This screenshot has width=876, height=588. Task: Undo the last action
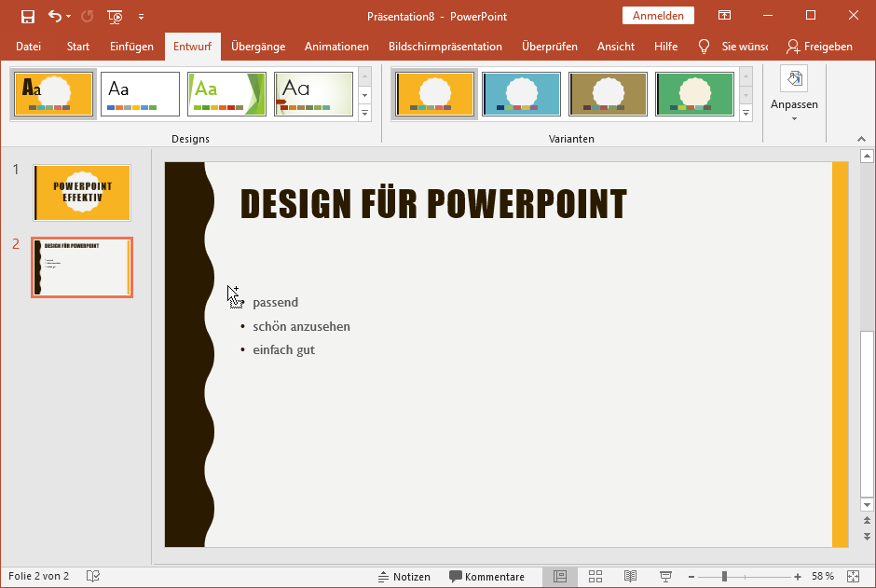pyautogui.click(x=54, y=16)
